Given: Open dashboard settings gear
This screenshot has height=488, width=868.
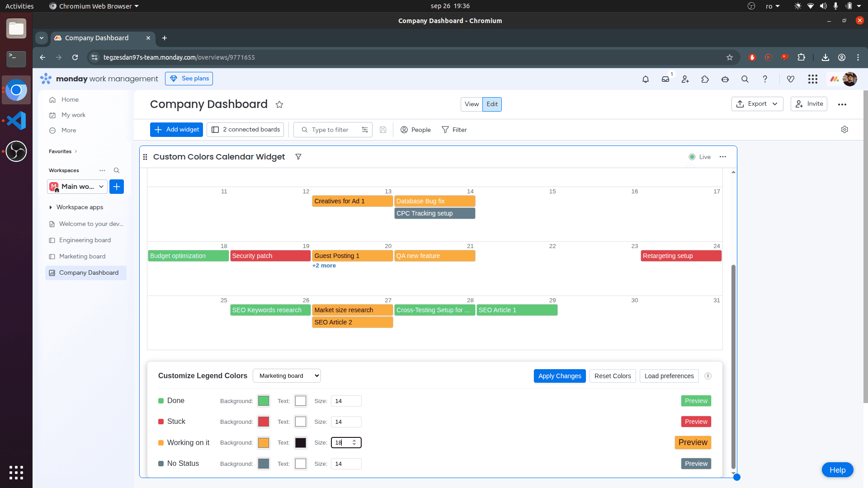Looking at the screenshot, I should tap(845, 130).
